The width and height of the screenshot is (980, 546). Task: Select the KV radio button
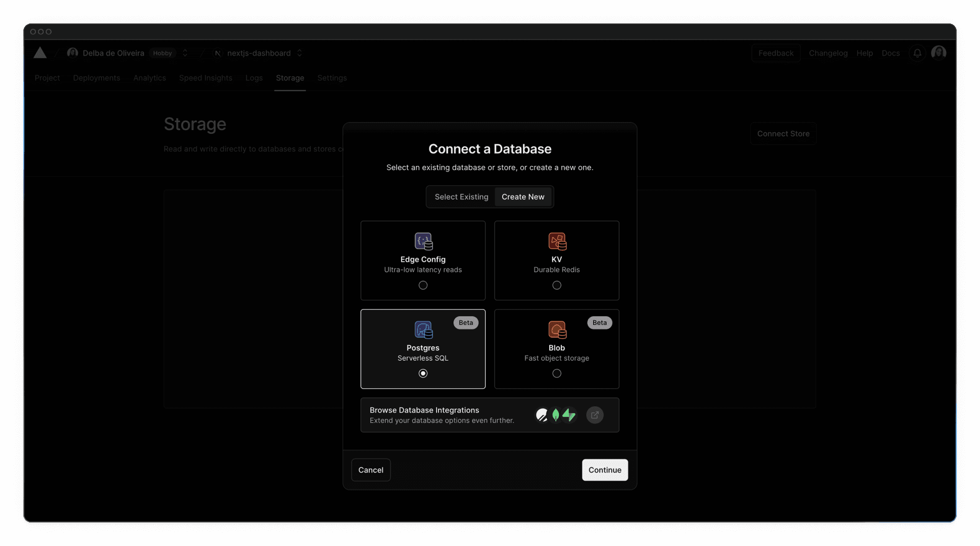557,285
